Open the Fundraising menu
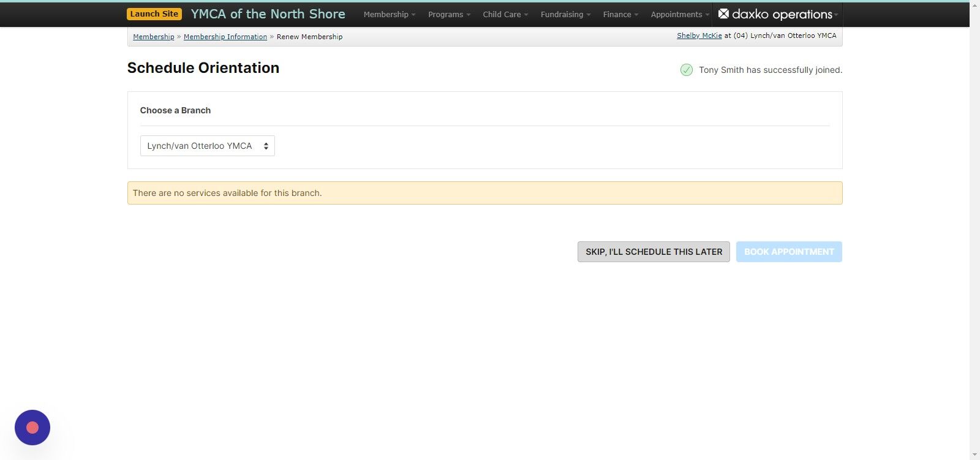 point(565,14)
